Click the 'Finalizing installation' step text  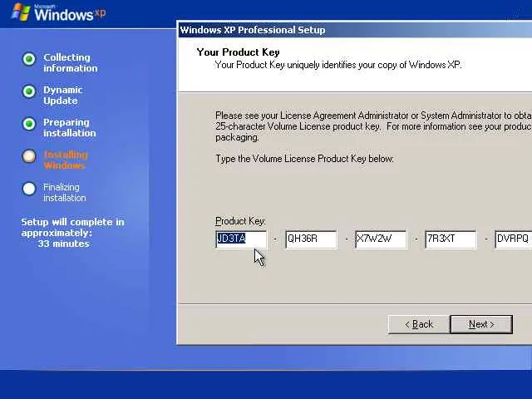pos(65,192)
